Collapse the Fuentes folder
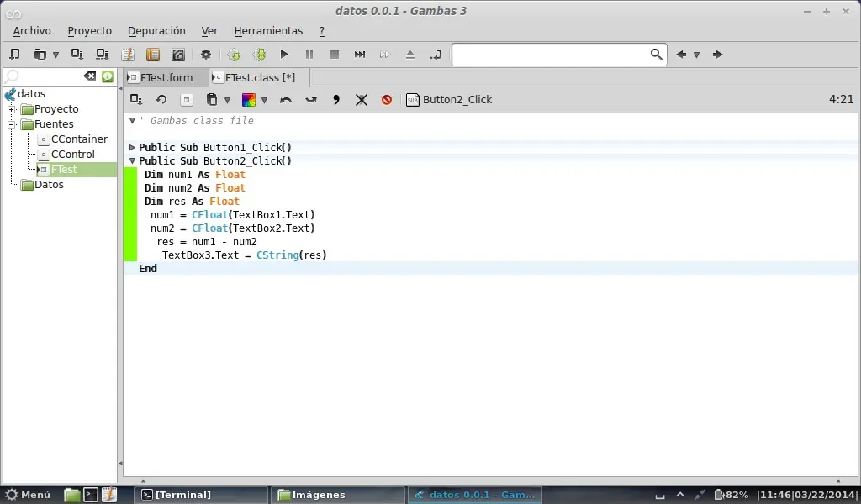The width and height of the screenshot is (861, 504). point(11,124)
